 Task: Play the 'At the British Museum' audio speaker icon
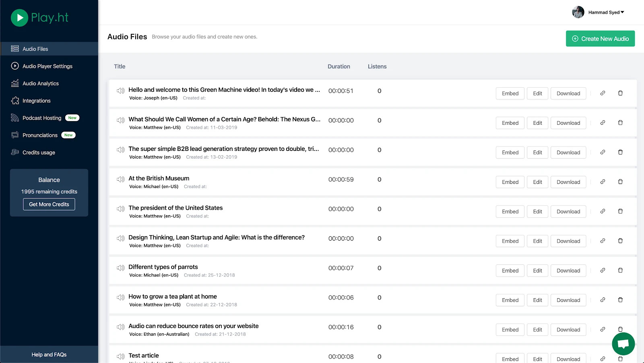pyautogui.click(x=120, y=179)
